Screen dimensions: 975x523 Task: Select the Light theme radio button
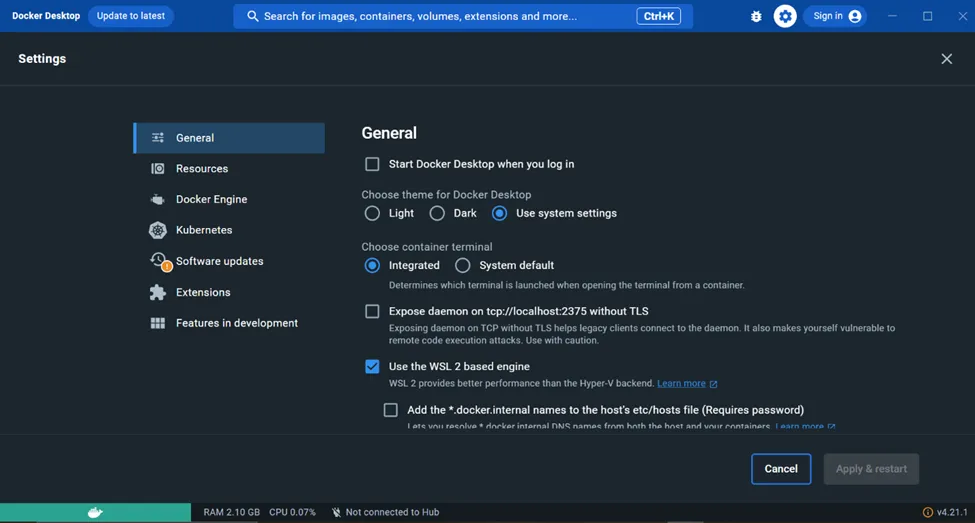[372, 213]
